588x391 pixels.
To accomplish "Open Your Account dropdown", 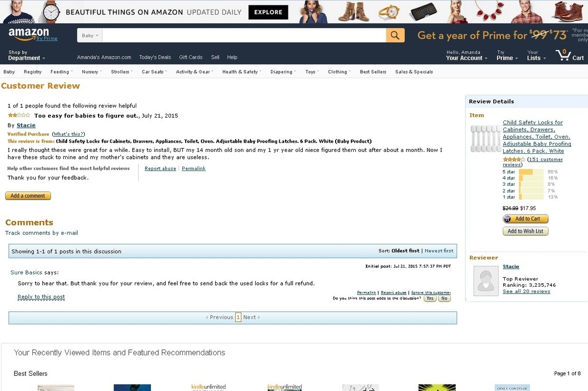I will coord(466,55).
